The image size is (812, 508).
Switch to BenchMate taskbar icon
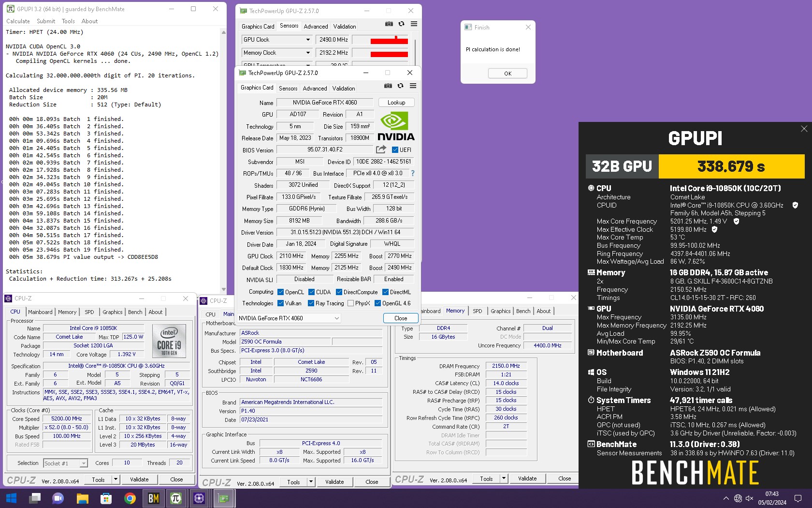153,498
